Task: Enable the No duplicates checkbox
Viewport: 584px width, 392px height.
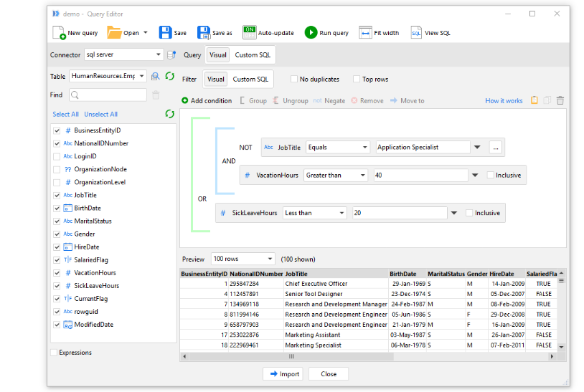Action: click(294, 80)
